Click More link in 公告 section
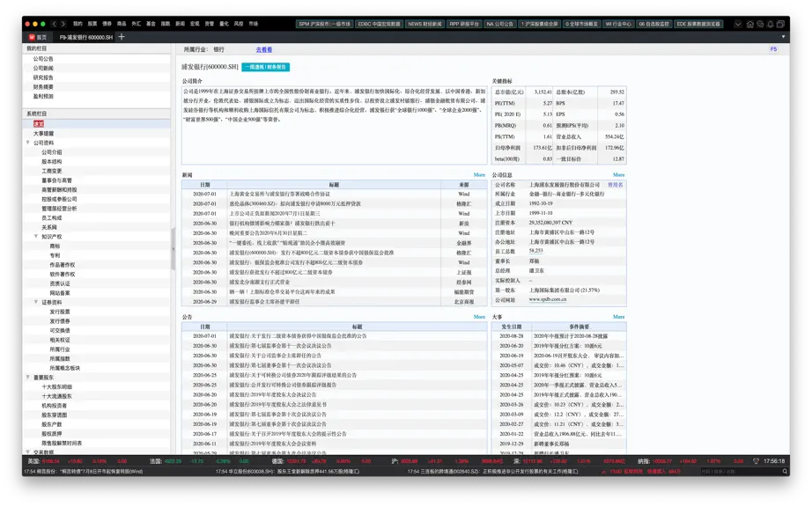Screen dimensions: 812x507 [x=479, y=317]
